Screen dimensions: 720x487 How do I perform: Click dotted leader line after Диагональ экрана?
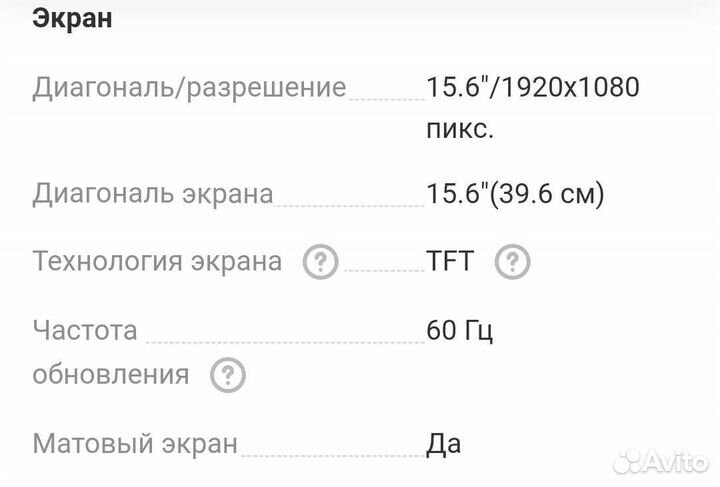(x=350, y=204)
